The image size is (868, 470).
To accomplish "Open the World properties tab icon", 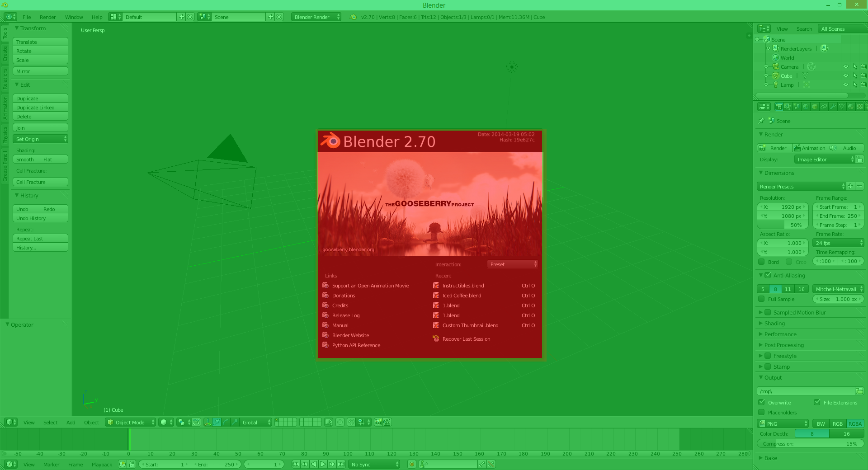I will tap(806, 107).
